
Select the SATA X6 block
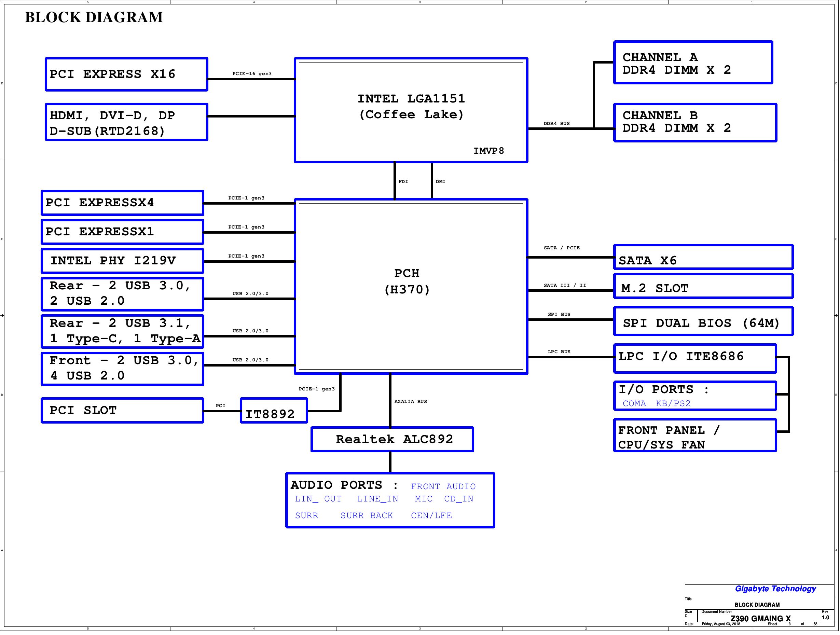703,257
